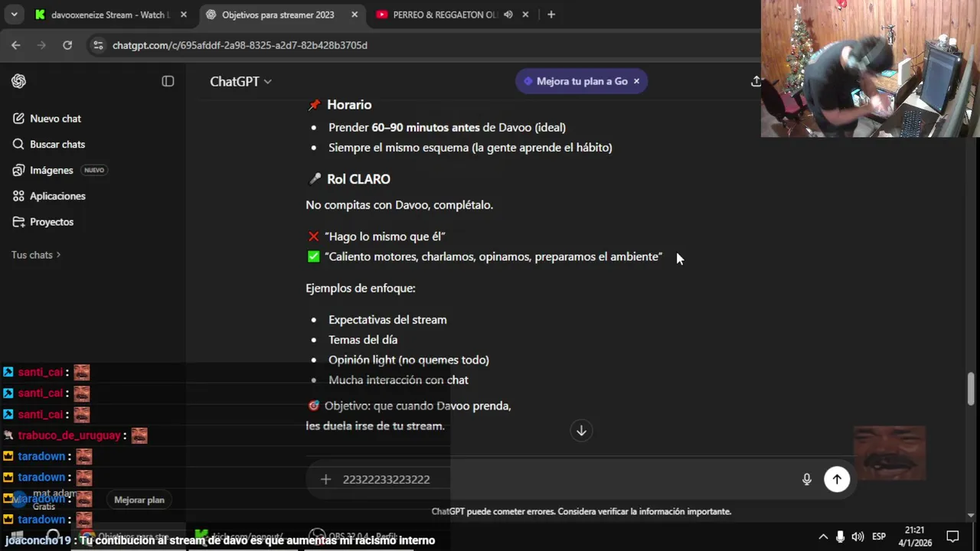This screenshot has width=980, height=551.
Task: Close the Objetivos para streamer 2023 tab
Action: (x=354, y=15)
